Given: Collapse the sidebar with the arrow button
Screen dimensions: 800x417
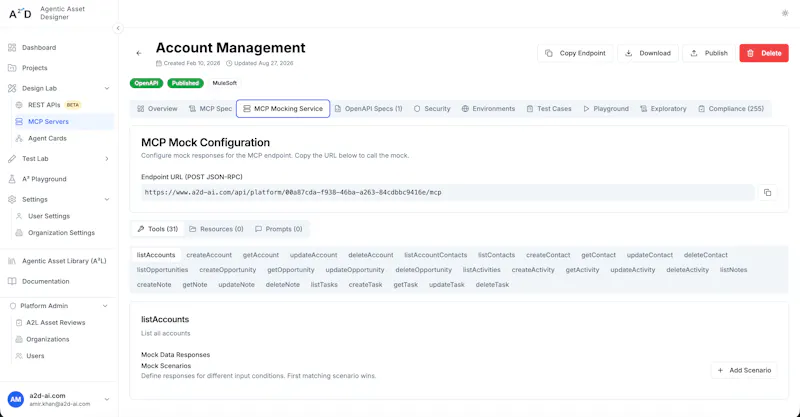Looking at the screenshot, I should (118, 28).
